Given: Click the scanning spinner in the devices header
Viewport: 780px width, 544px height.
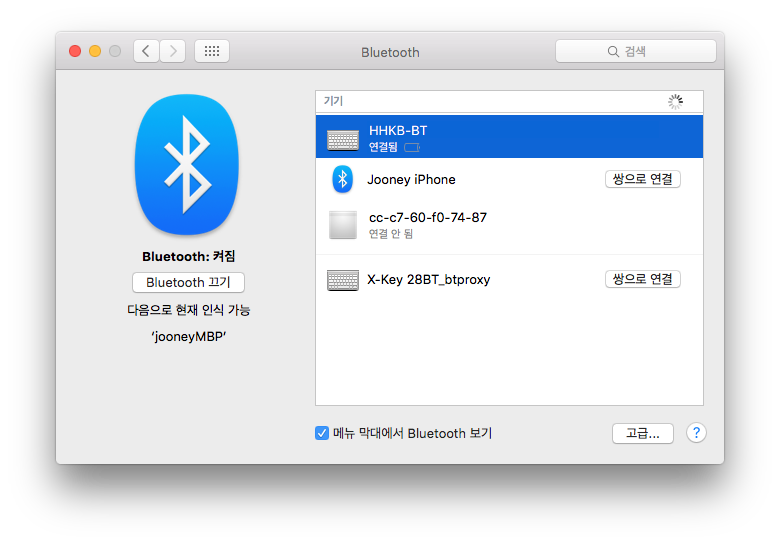Looking at the screenshot, I should 675,102.
